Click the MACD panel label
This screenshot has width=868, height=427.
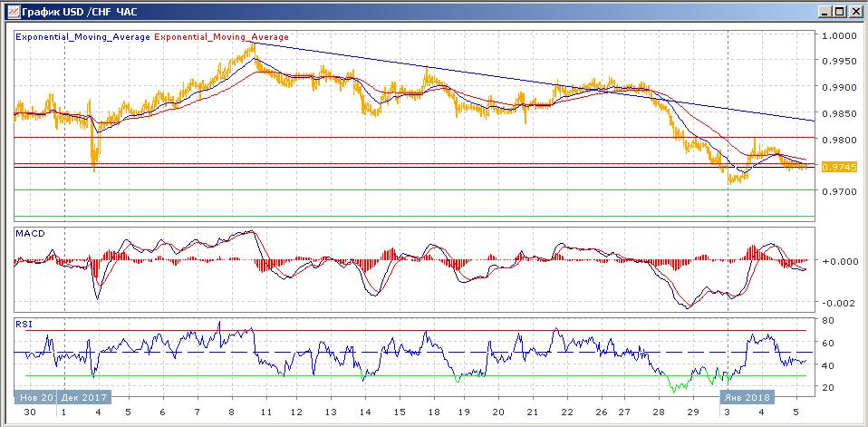(31, 233)
